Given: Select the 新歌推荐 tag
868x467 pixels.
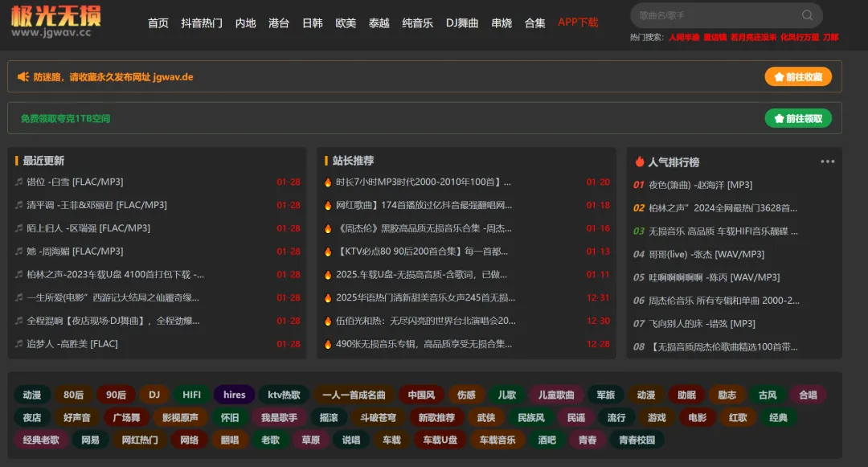Looking at the screenshot, I should pos(436,417).
